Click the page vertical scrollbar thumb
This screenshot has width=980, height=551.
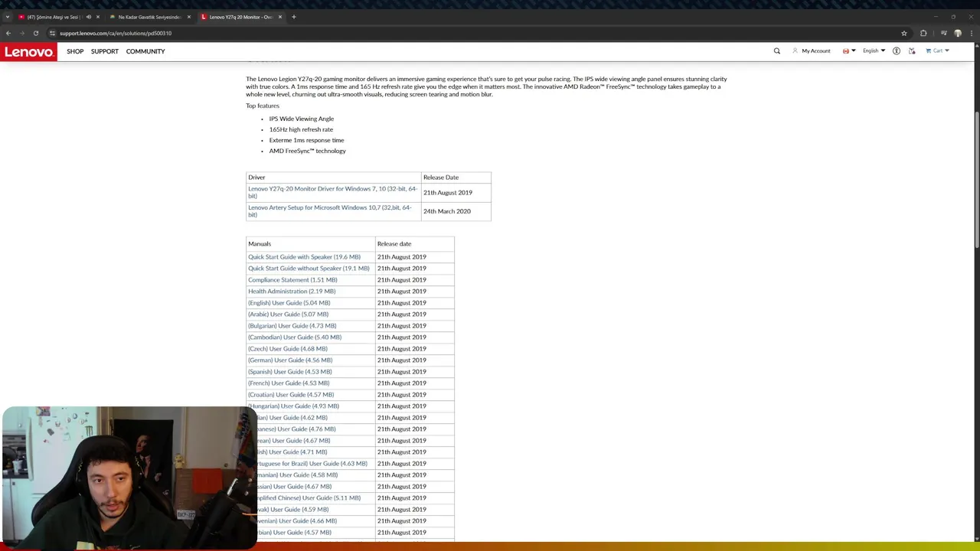point(976,180)
